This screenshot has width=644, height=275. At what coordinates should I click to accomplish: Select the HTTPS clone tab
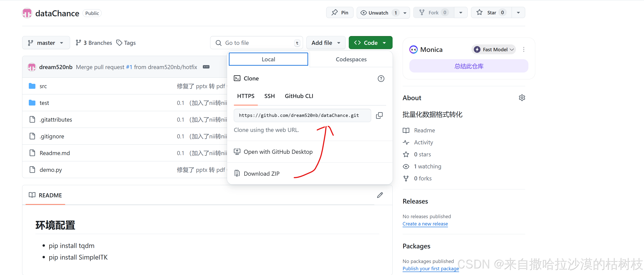(245, 96)
